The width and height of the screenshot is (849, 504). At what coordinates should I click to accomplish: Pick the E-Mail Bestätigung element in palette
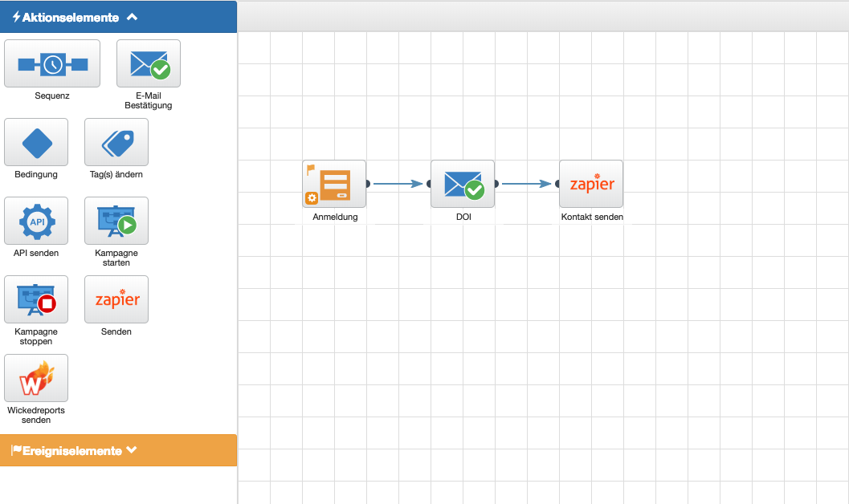pos(149,63)
